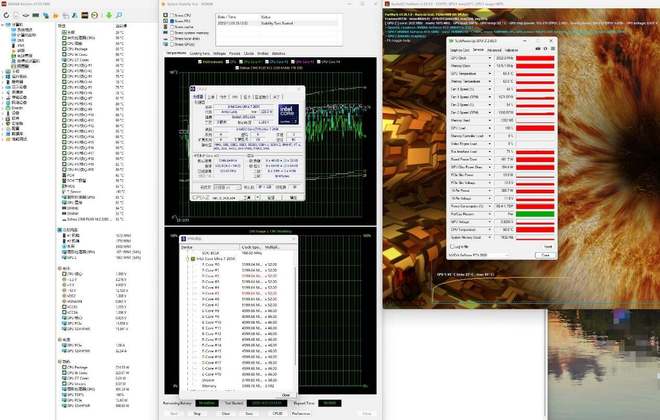Click the GPU-Z hamburger menu icon
The image size is (660, 420).
(x=552, y=48)
